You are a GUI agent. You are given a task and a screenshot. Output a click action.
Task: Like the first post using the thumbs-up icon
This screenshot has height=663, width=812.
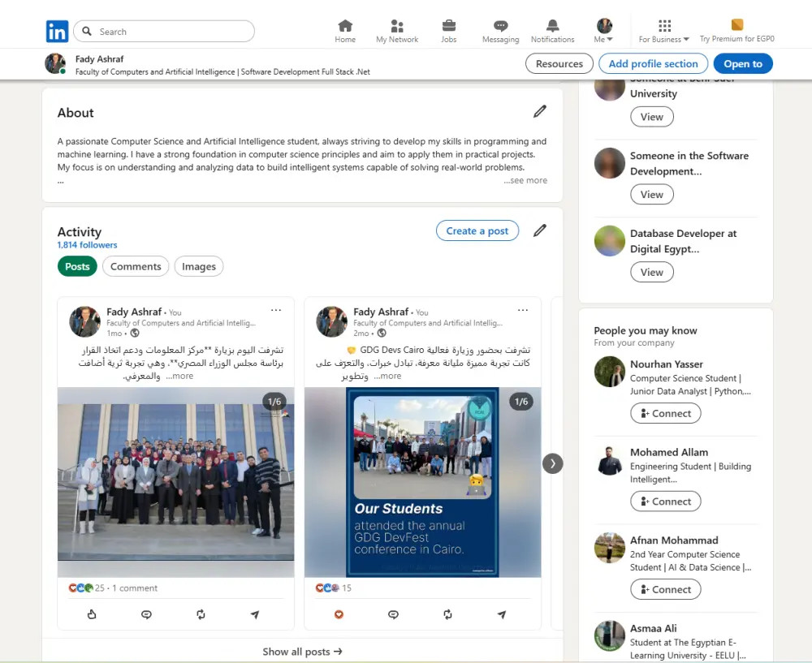[91, 614]
